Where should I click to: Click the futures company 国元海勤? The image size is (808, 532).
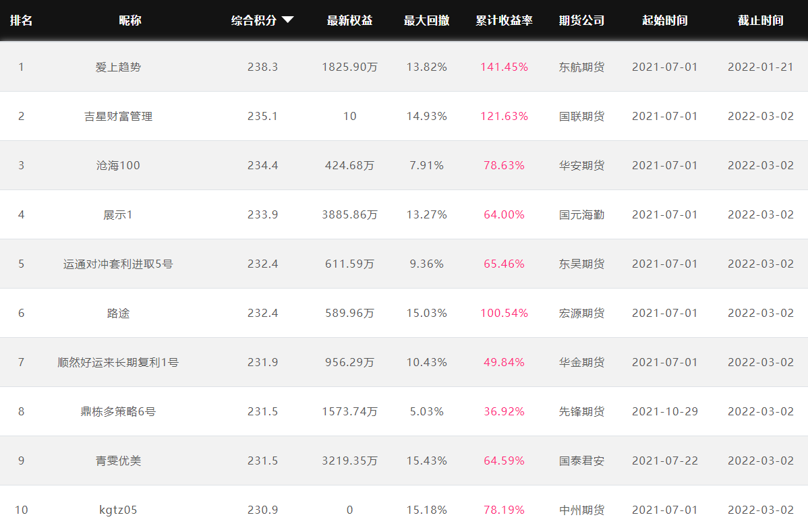tap(582, 215)
